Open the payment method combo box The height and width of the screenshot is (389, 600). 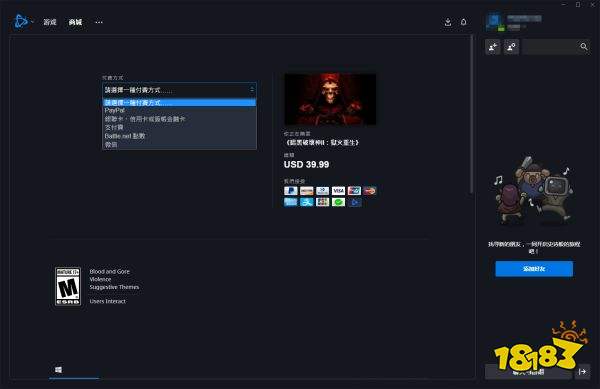tap(179, 90)
